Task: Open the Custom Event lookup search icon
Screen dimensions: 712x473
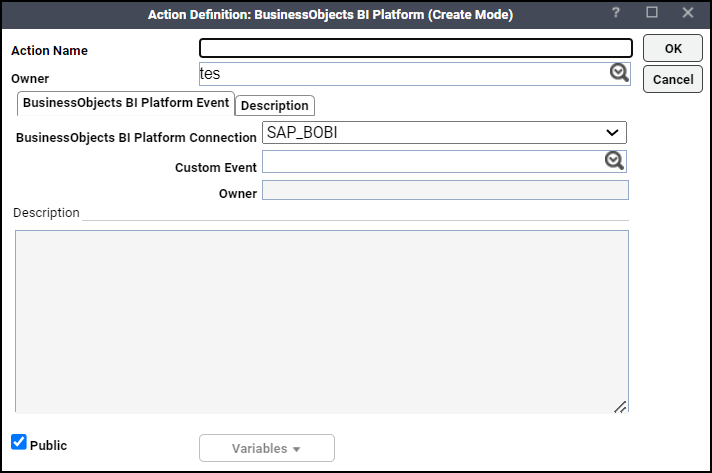Action: click(x=614, y=161)
